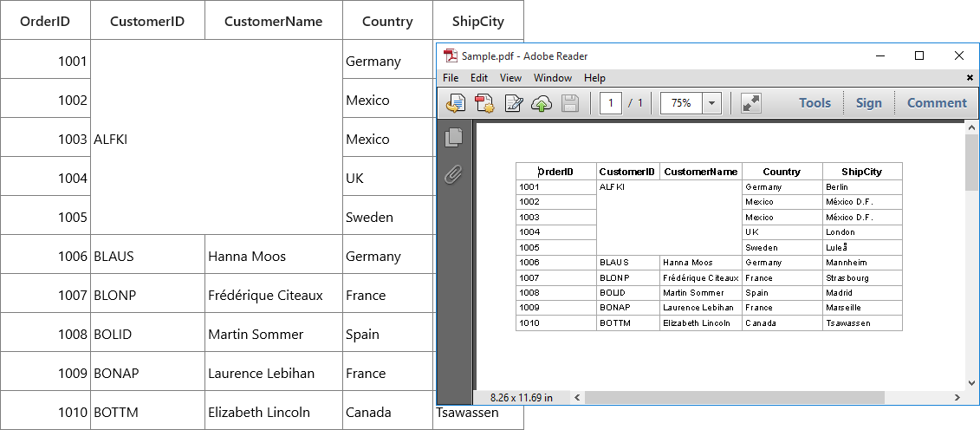Select Elizabeth Lincoln cell in grid
The width and height of the screenshot is (980, 430).
pos(274,411)
